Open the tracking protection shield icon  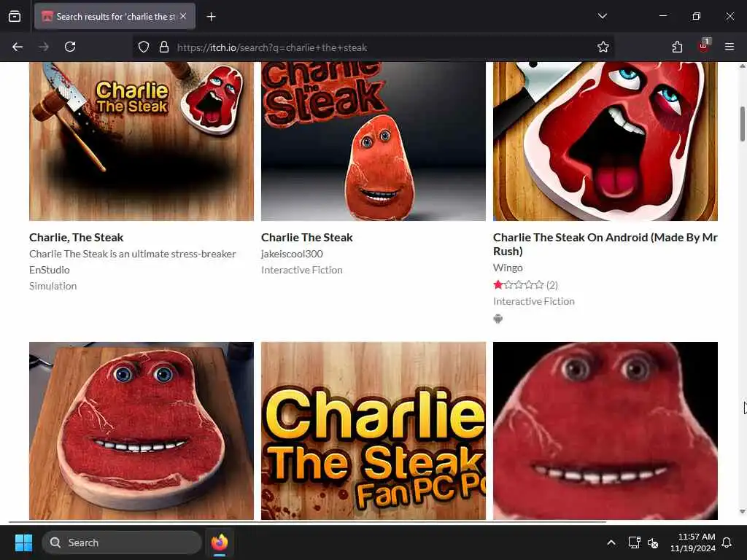tap(144, 47)
